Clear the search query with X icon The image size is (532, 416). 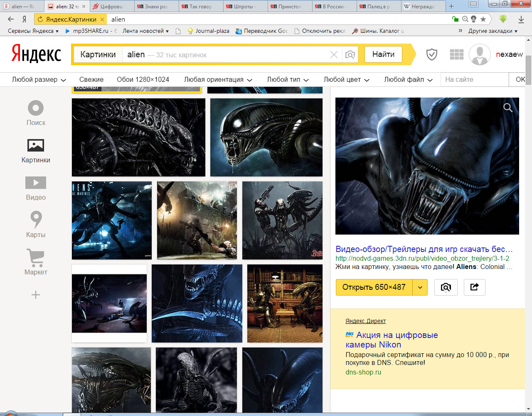pyautogui.click(x=334, y=55)
